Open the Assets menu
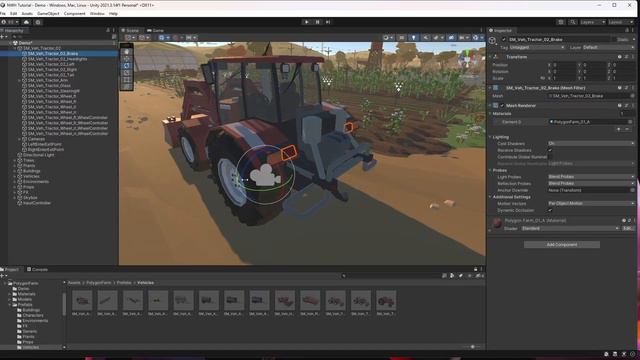640x360 pixels. pyautogui.click(x=27, y=13)
